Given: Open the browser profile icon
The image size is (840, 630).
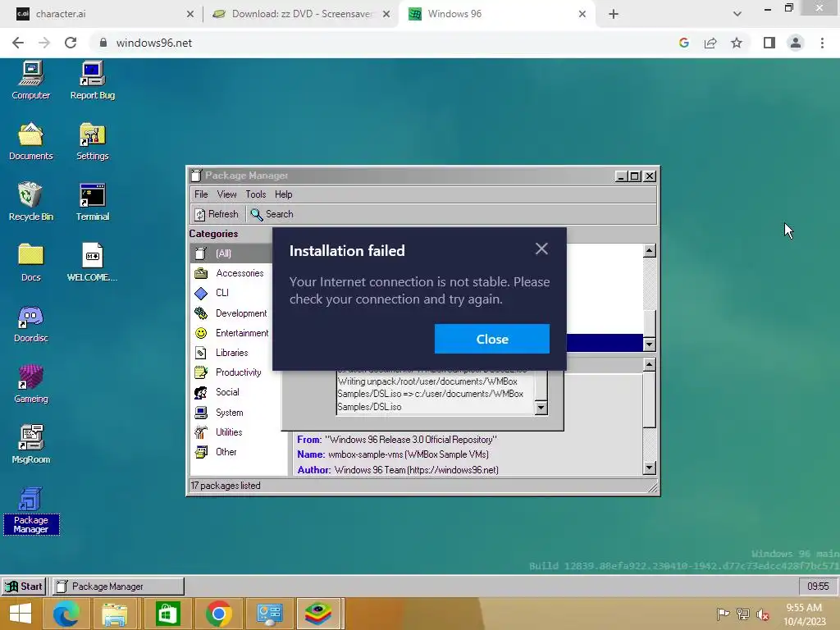Looking at the screenshot, I should point(796,43).
